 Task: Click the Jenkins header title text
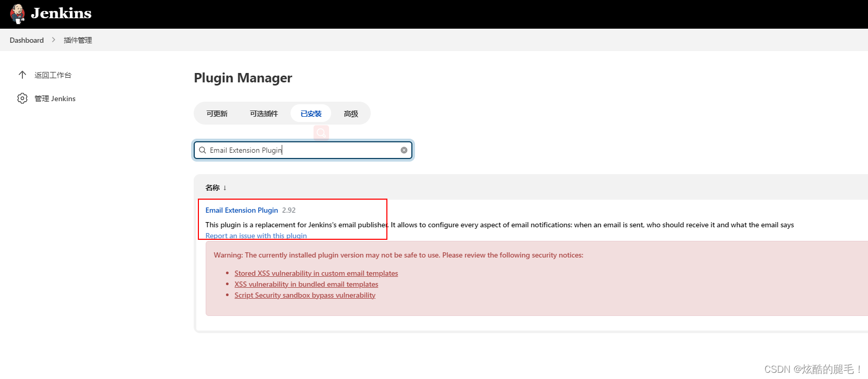coord(61,14)
